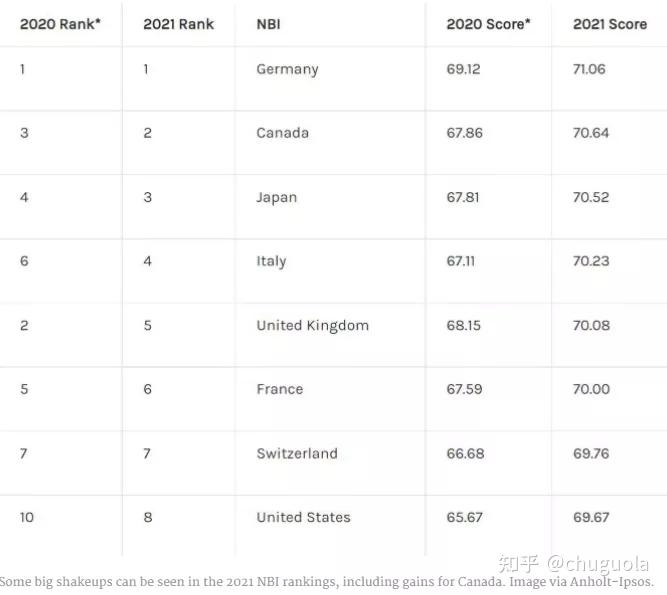
Task: Click United Kingdom in the table
Action: [312, 325]
